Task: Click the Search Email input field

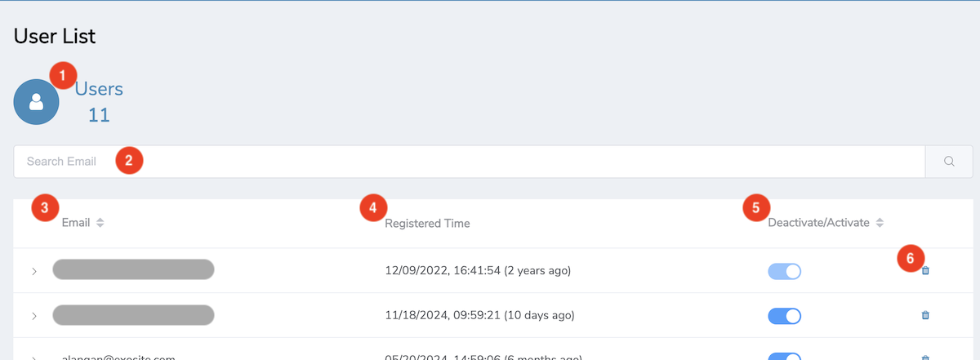Action: [469, 162]
